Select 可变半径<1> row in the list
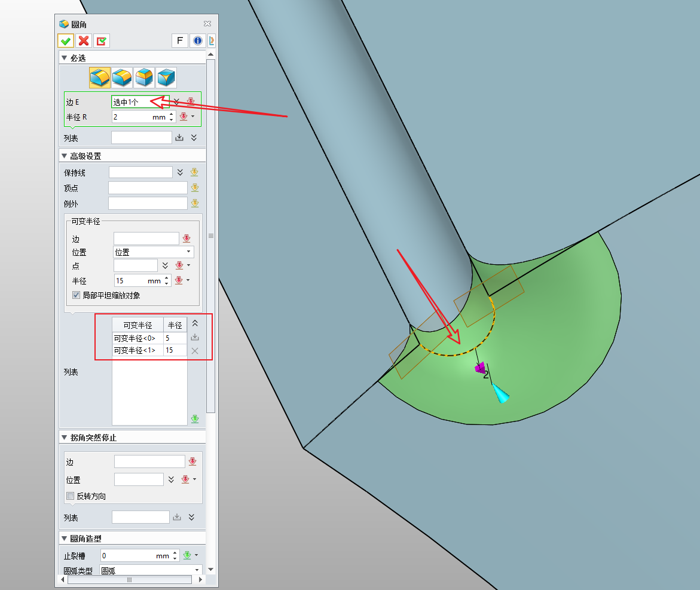The height and width of the screenshot is (590, 700). pyautogui.click(x=137, y=350)
